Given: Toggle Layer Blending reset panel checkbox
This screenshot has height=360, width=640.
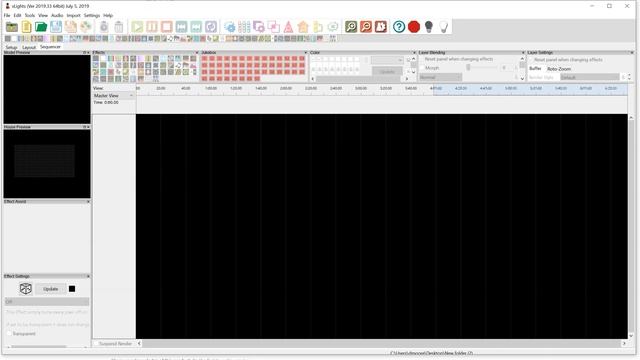Looking at the screenshot, I should point(422,59).
